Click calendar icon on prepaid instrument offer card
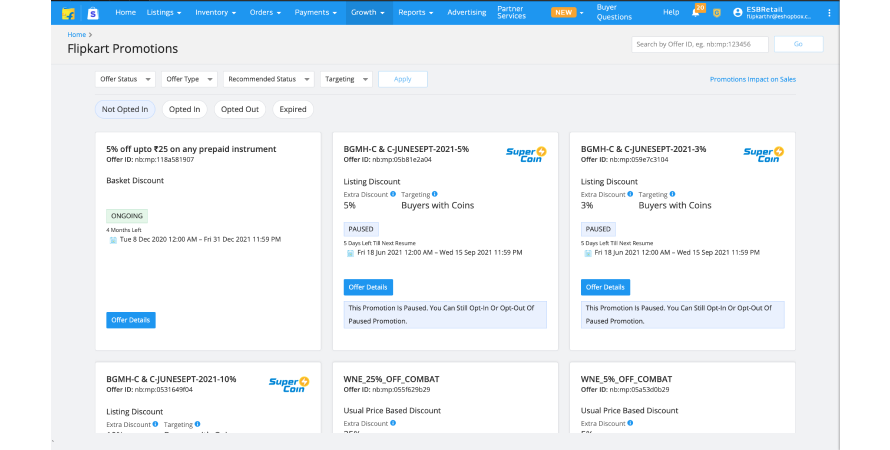Viewport: 890px width, 450px height. pos(113,240)
